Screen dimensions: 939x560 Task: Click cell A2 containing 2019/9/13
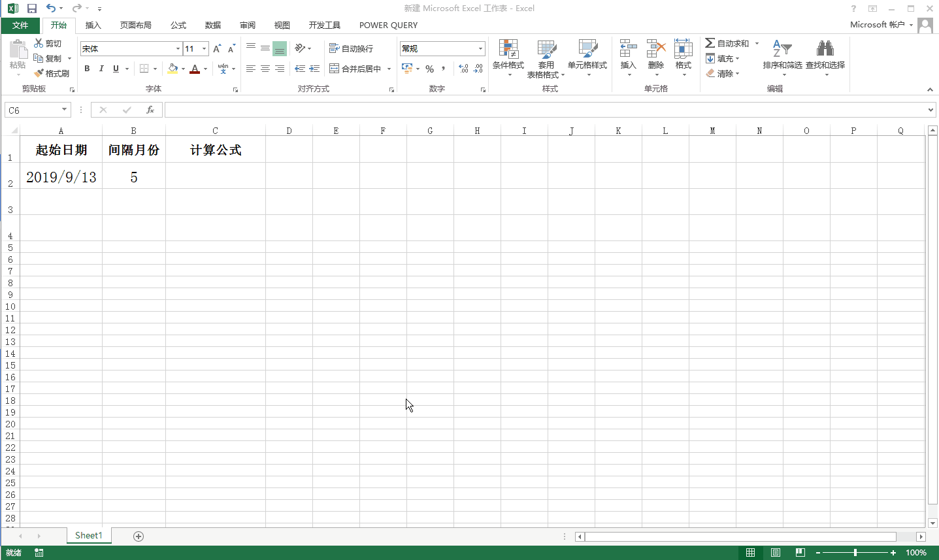coord(61,176)
